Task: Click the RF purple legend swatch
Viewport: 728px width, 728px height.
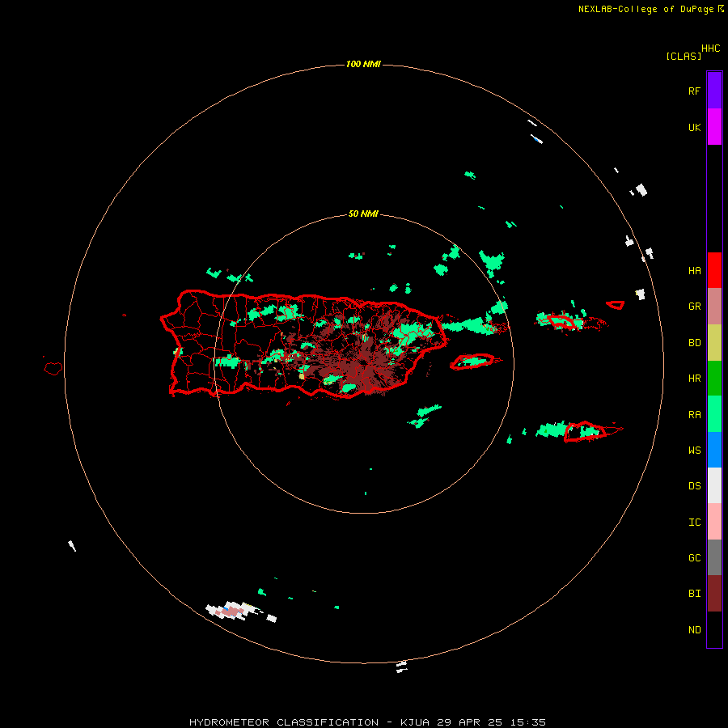Action: tap(714, 91)
